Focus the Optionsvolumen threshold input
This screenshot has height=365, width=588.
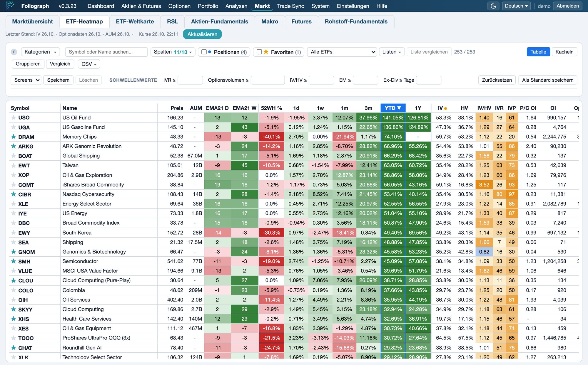(268, 80)
